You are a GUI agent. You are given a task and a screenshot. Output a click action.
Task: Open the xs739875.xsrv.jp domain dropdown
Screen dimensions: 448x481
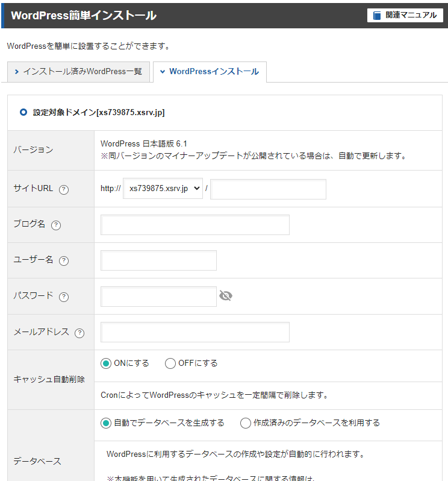[x=163, y=189]
